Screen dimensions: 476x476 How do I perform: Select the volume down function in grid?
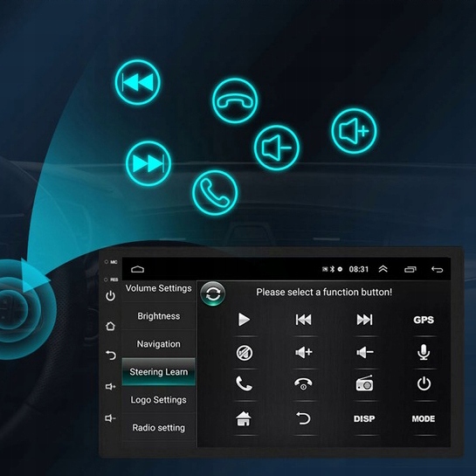coord(364,353)
